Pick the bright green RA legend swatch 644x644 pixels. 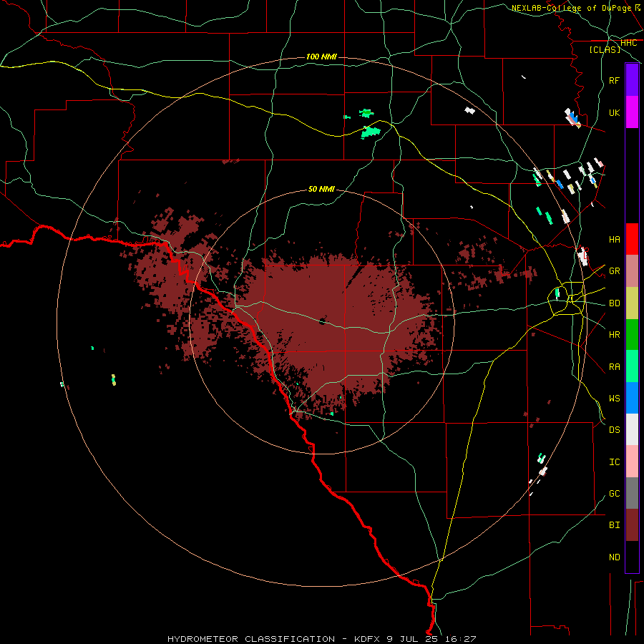pyautogui.click(x=632, y=366)
